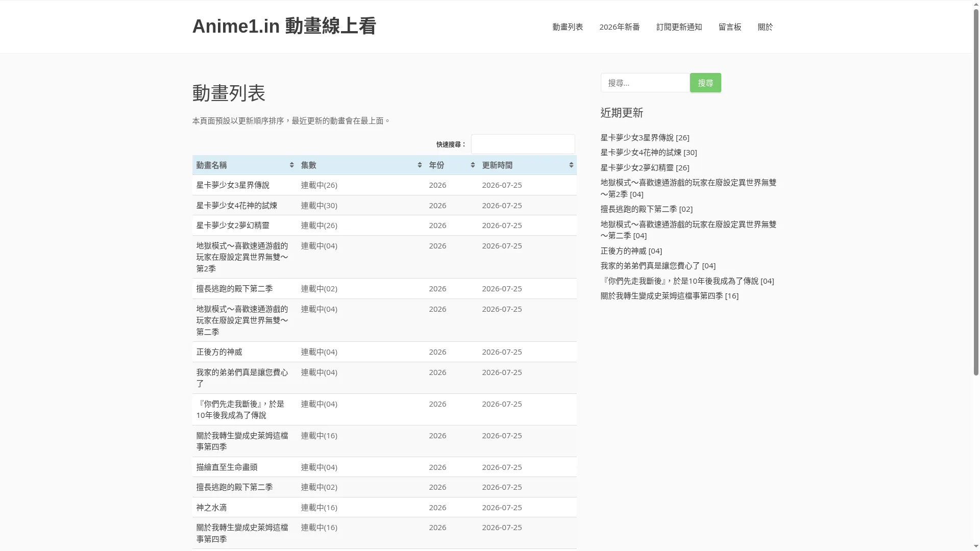Click the scrollbar down arrow
Image resolution: width=980 pixels, height=551 pixels.
[976, 547]
